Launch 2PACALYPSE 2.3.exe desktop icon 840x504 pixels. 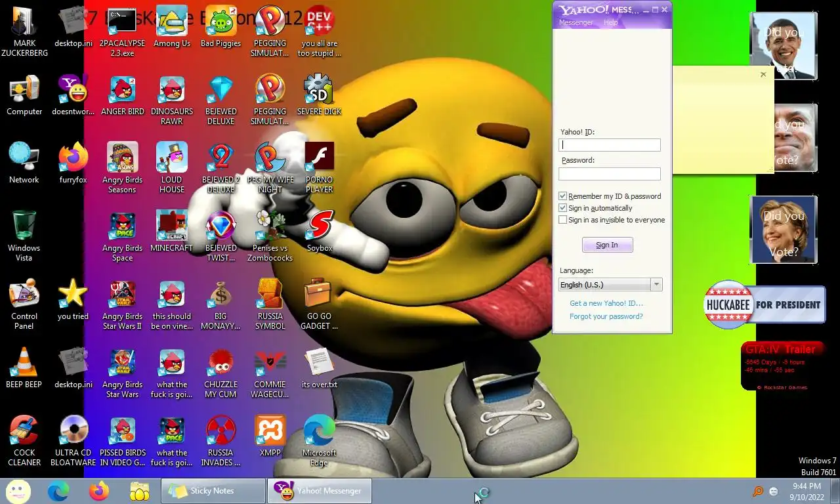tap(122, 21)
